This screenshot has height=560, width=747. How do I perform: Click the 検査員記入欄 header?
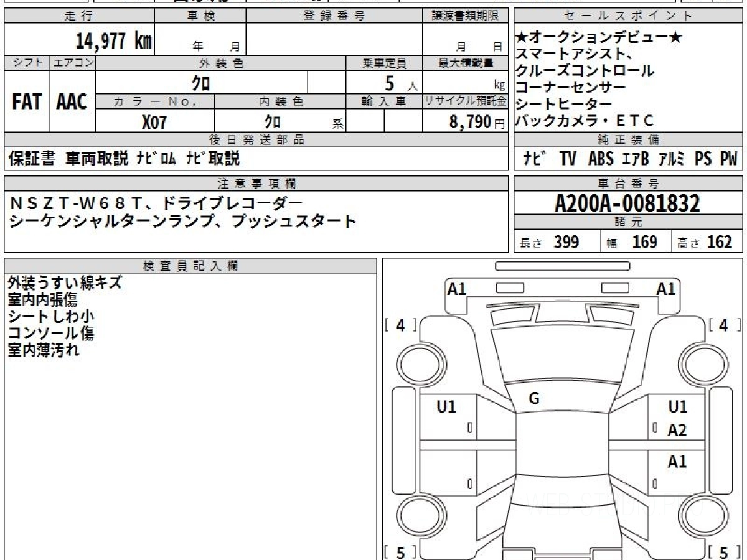click(190, 265)
